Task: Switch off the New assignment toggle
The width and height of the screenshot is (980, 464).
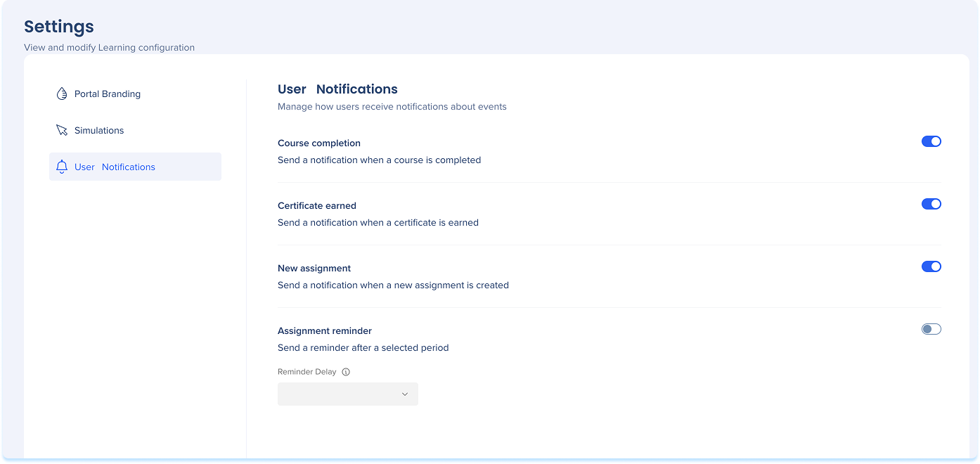Action: 931,266
